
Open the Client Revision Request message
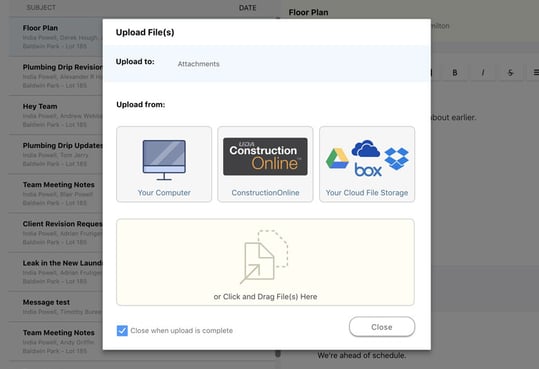point(56,233)
